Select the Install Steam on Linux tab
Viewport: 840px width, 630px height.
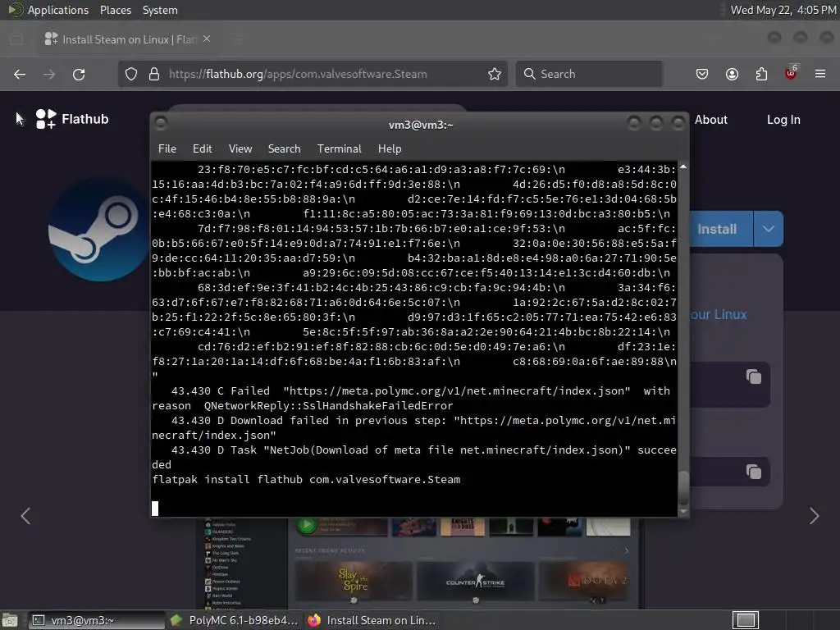(127, 39)
